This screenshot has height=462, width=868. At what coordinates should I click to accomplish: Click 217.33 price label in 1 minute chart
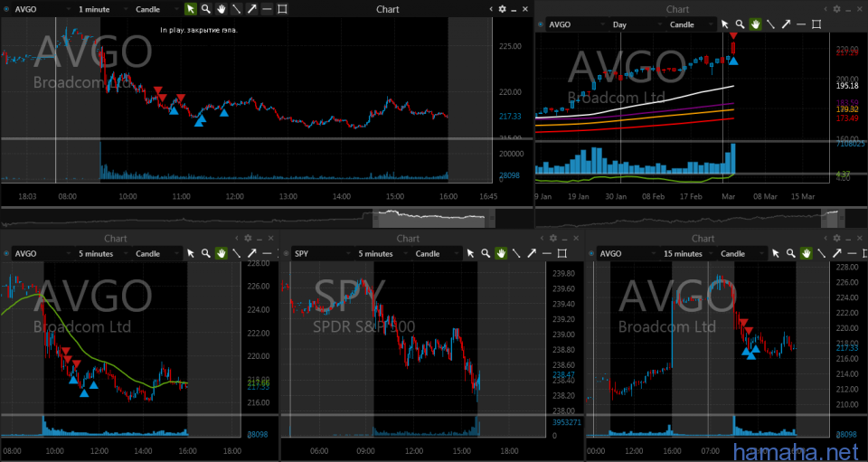510,117
